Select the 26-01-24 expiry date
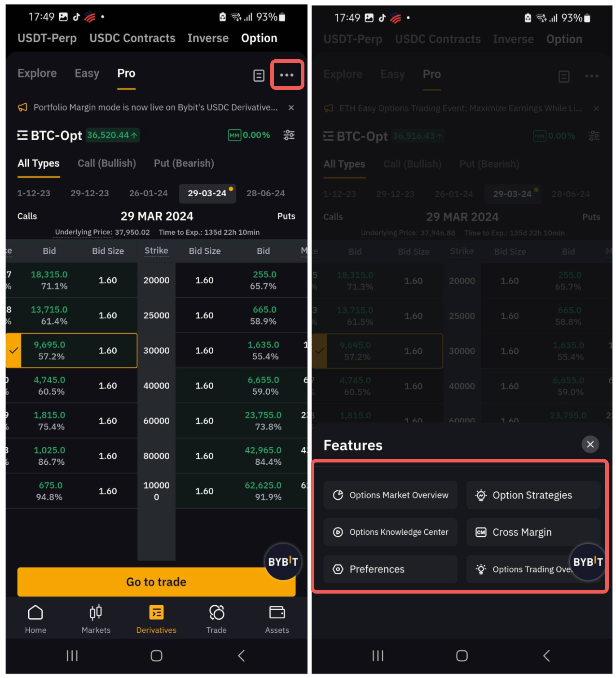Image resolution: width=616 pixels, height=678 pixels. tap(148, 194)
